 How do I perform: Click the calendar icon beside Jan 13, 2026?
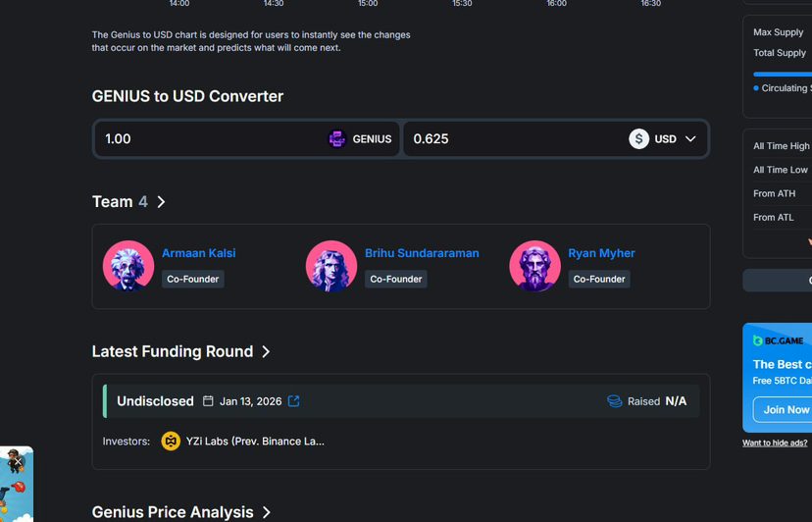tap(208, 401)
